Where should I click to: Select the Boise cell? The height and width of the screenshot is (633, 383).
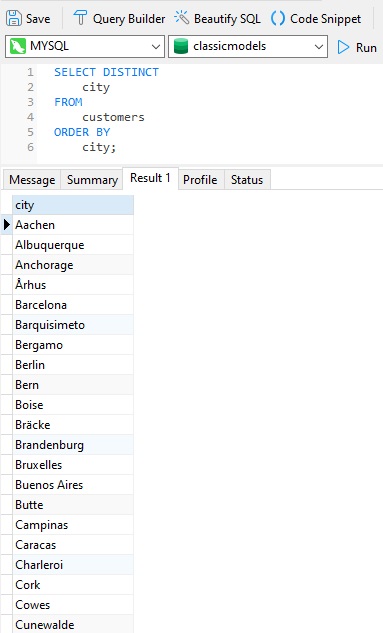coord(73,405)
